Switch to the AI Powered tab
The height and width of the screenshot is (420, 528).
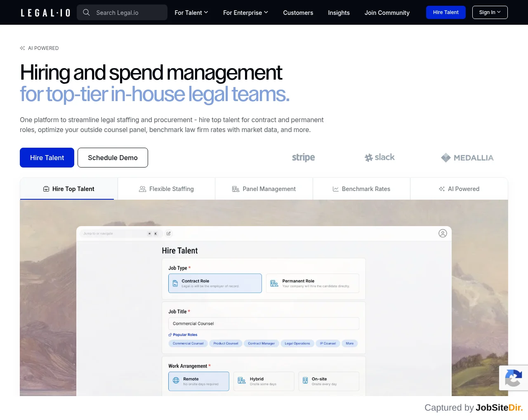[459, 189]
